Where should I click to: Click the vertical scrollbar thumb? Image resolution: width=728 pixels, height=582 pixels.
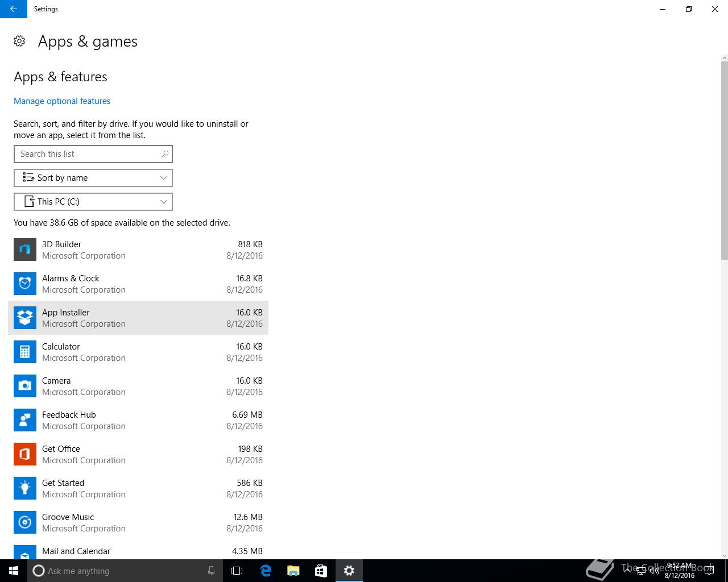click(724, 160)
